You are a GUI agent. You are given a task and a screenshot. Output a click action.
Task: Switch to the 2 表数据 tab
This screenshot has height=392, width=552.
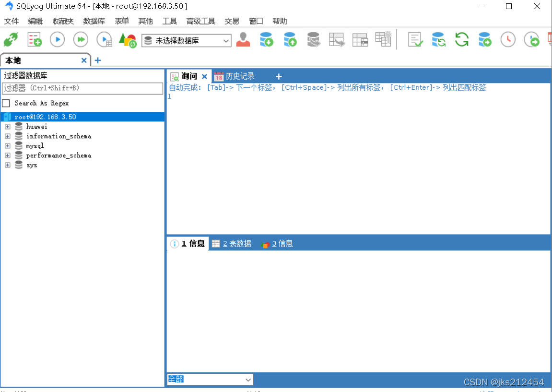232,244
